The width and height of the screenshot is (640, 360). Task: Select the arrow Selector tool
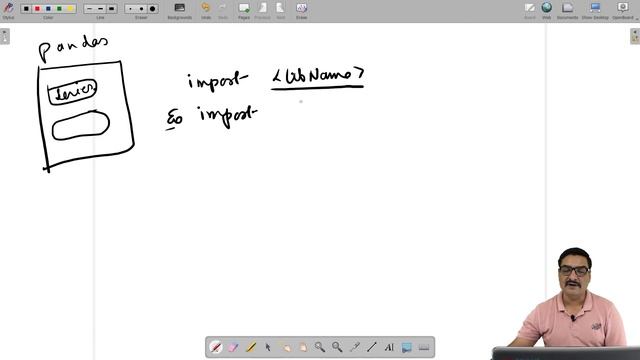point(268,347)
